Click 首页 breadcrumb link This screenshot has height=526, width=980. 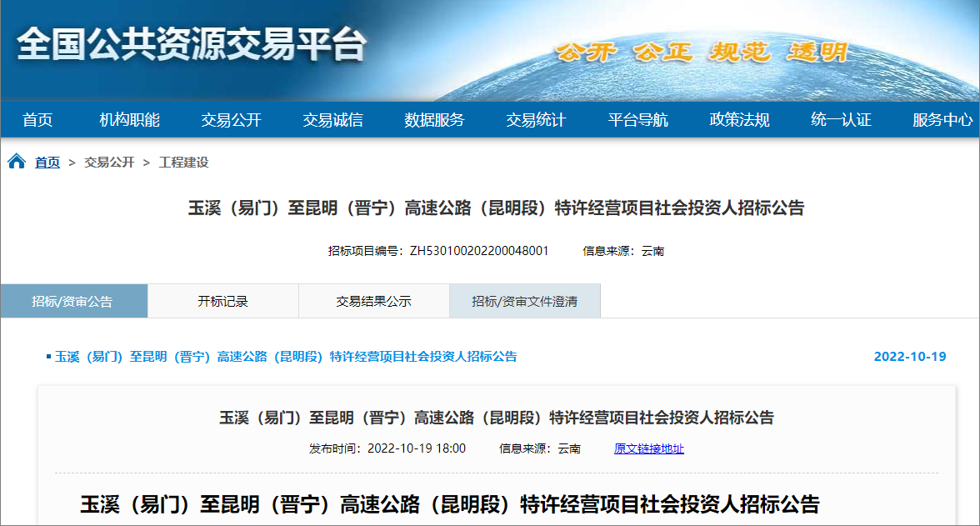click(x=47, y=163)
